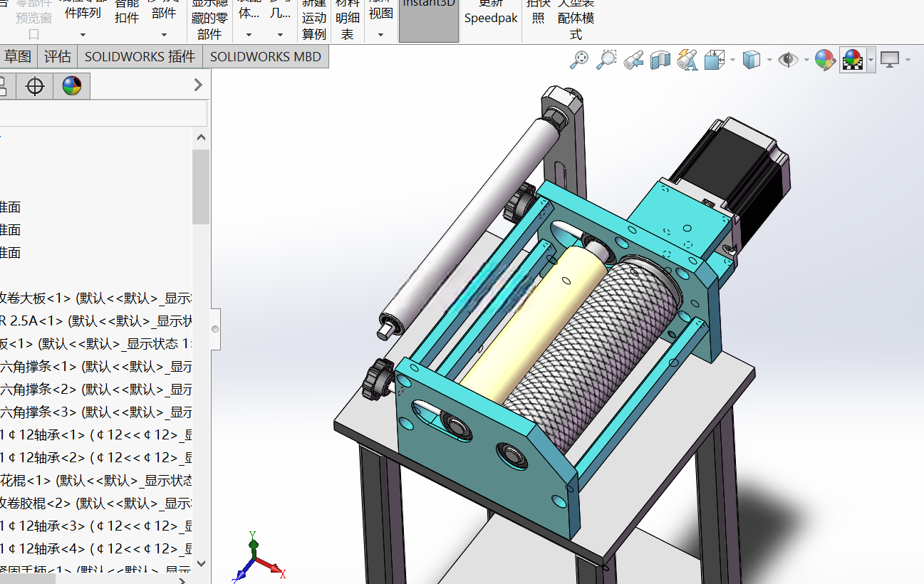Image resolution: width=924 pixels, height=584 pixels.
Task: Toggle the Apply Scene icon
Action: pyautogui.click(x=852, y=60)
